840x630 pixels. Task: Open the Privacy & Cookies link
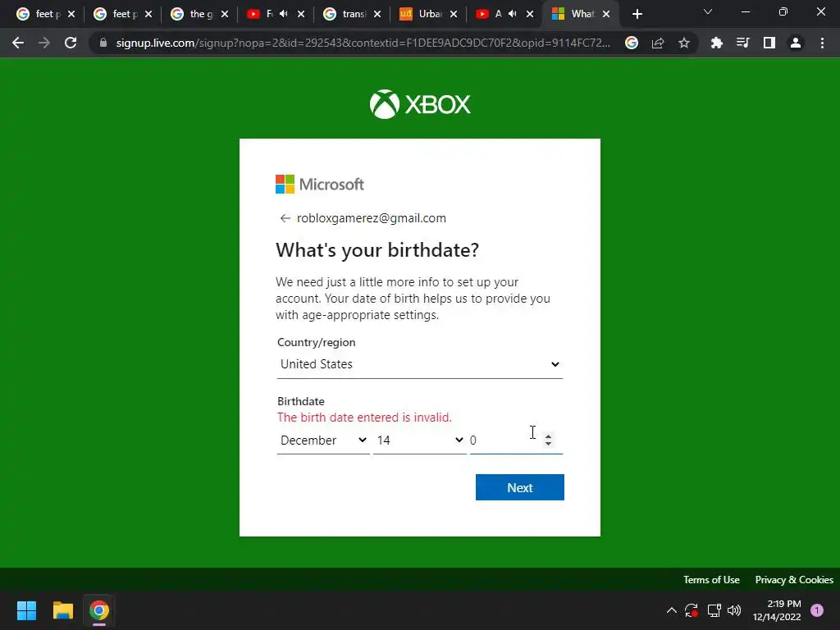[x=794, y=580]
